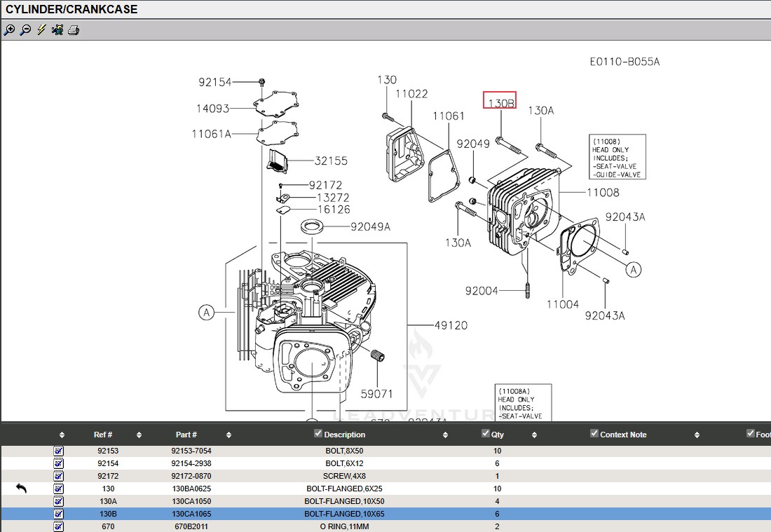Click the note icon for part 92153
The height and width of the screenshot is (532, 771).
pyautogui.click(x=59, y=451)
